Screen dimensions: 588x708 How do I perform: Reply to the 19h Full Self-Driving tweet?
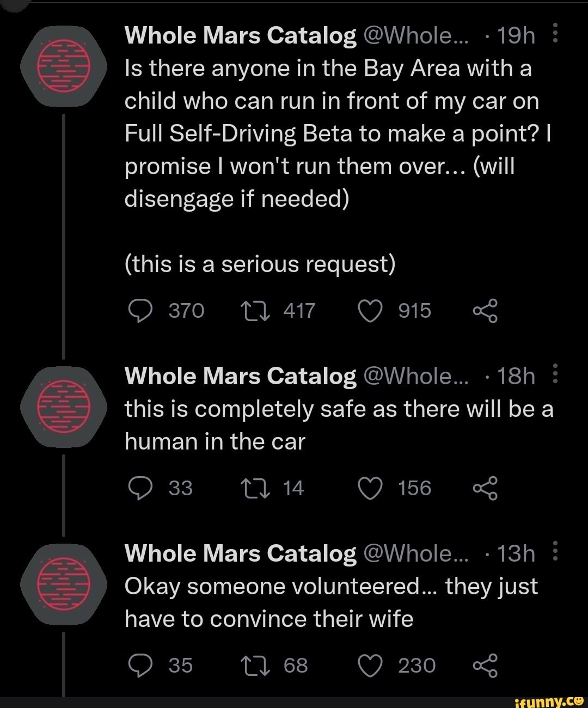coord(140,311)
